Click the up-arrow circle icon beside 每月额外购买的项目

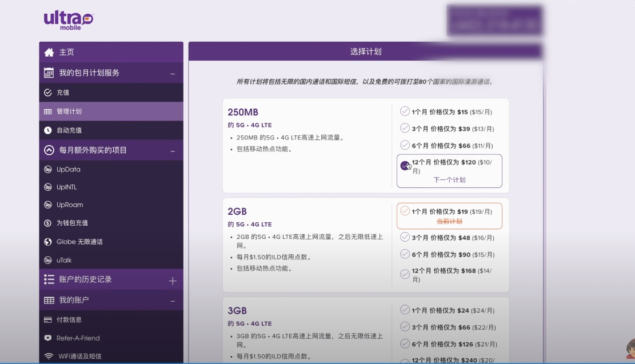pos(49,150)
